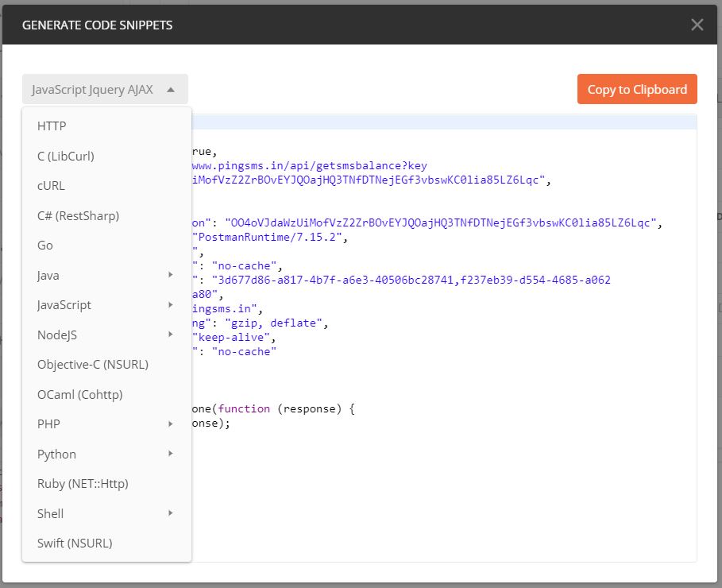Open the NodeJS language entry
This screenshot has width=722, height=588.
point(106,335)
